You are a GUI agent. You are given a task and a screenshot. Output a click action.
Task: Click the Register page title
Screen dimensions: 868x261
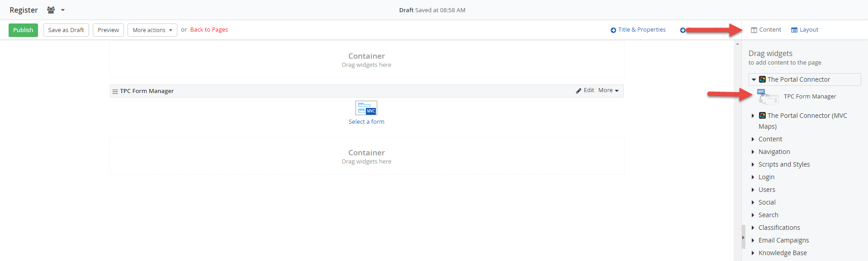point(24,10)
